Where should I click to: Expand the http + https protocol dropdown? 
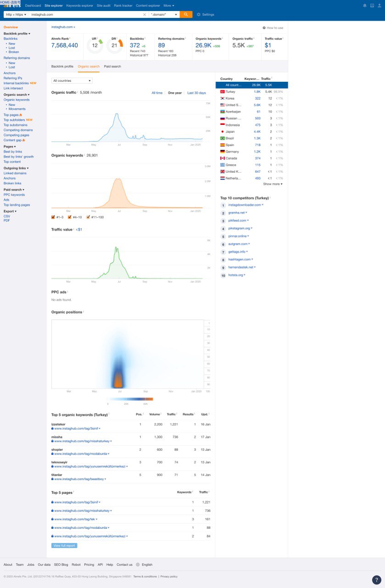(x=16, y=15)
